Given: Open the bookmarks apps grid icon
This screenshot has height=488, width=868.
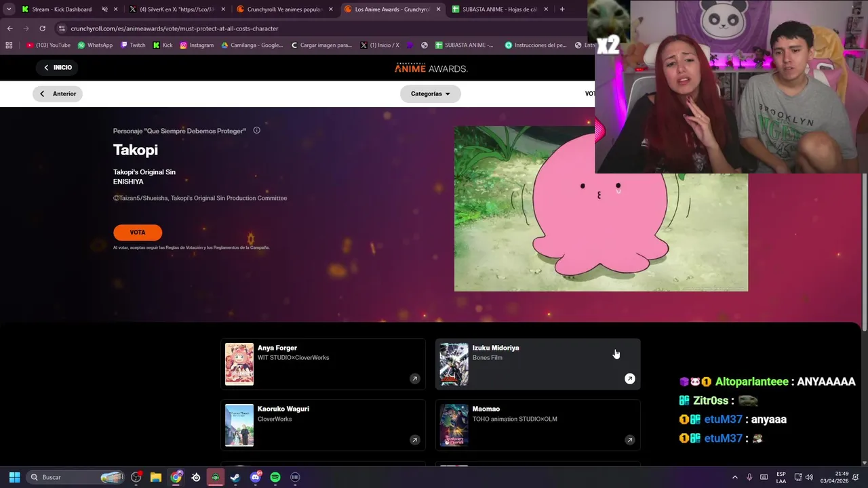Looking at the screenshot, I should tap(9, 45).
